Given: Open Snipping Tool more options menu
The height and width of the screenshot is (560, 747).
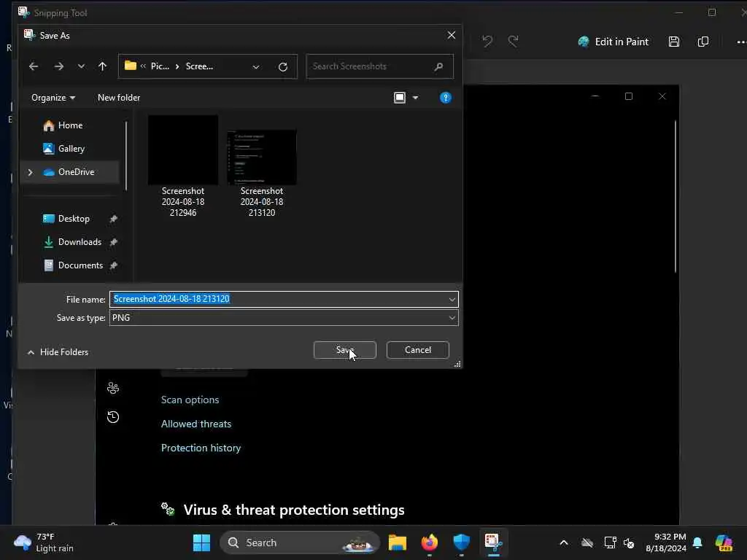Looking at the screenshot, I should coord(741,42).
